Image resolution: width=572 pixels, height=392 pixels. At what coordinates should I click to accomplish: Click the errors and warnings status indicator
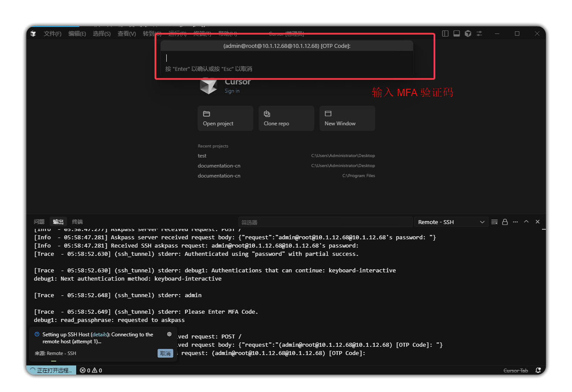point(91,370)
